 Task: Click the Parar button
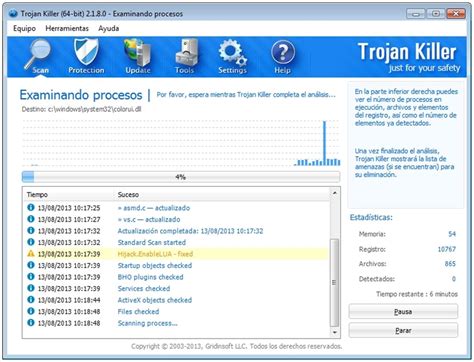(403, 330)
